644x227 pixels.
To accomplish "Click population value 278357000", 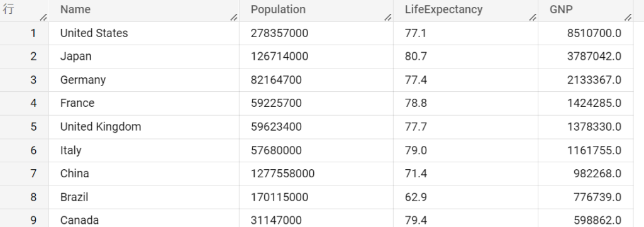I will [279, 33].
